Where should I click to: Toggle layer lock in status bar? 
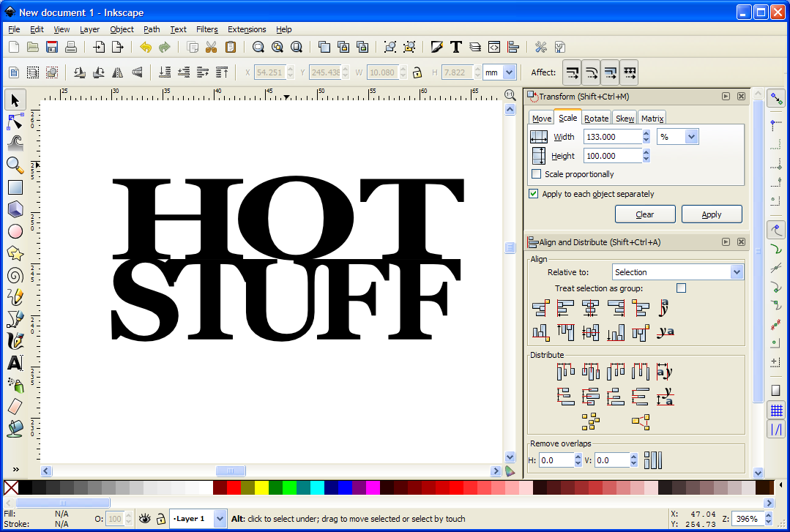point(161,518)
